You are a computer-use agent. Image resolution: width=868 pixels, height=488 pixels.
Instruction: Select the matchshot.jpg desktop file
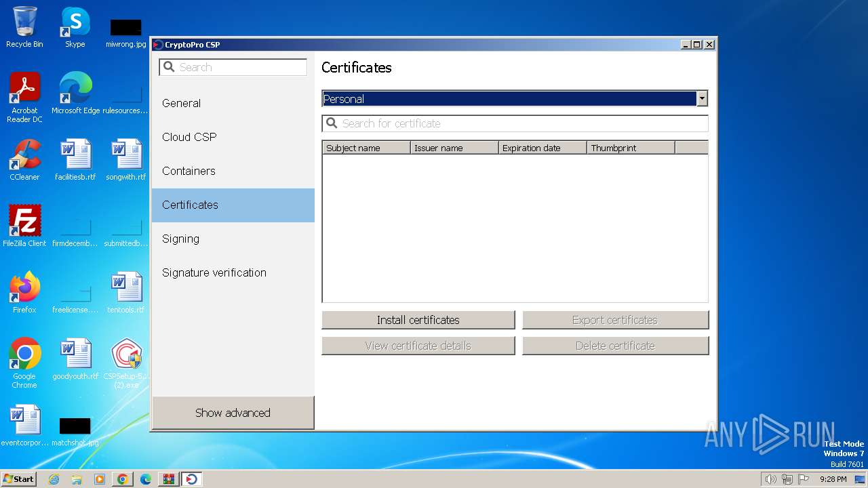click(75, 431)
